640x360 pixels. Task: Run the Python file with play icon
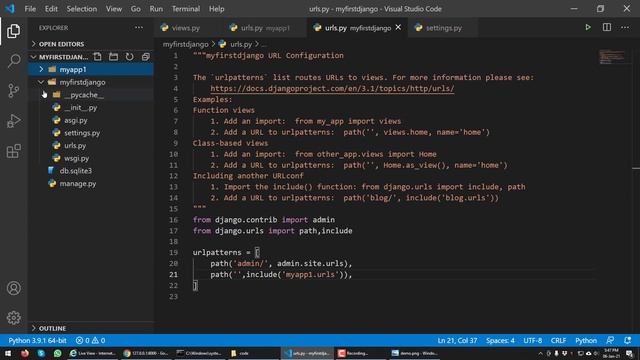point(588,27)
